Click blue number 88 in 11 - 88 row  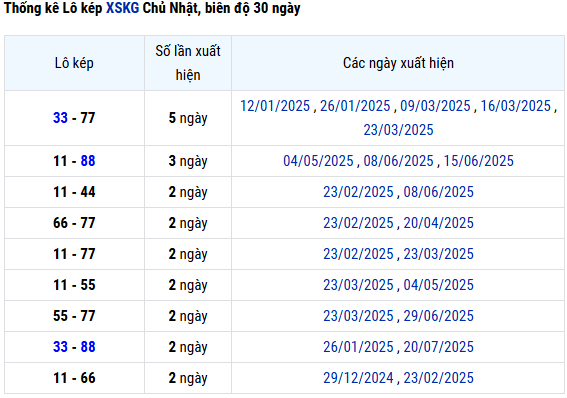[88, 161]
